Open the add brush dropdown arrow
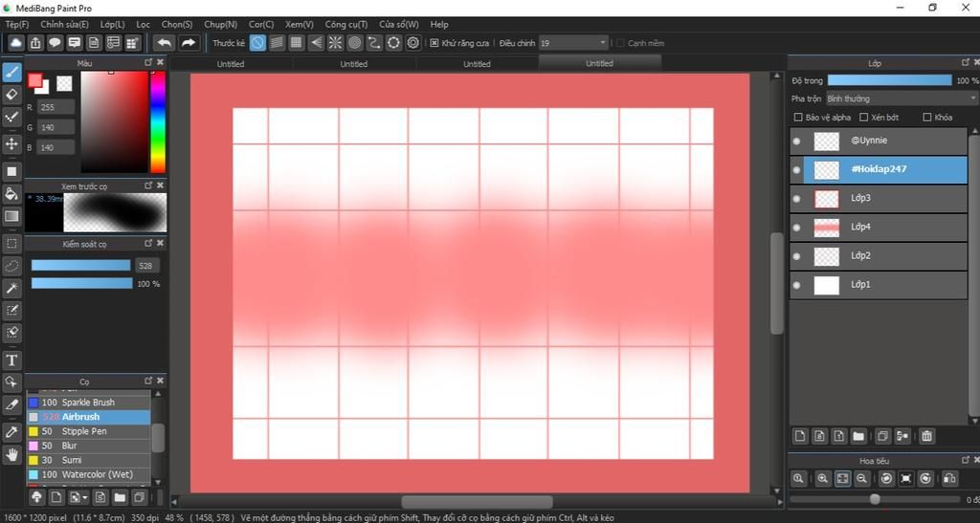The width and height of the screenshot is (980, 523). 85,498
